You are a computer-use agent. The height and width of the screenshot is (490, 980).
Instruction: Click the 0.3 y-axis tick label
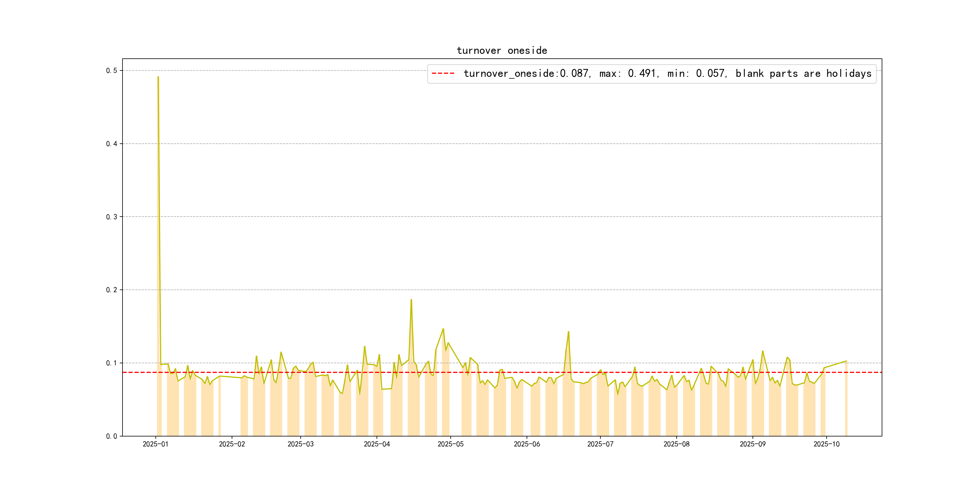[x=112, y=217]
